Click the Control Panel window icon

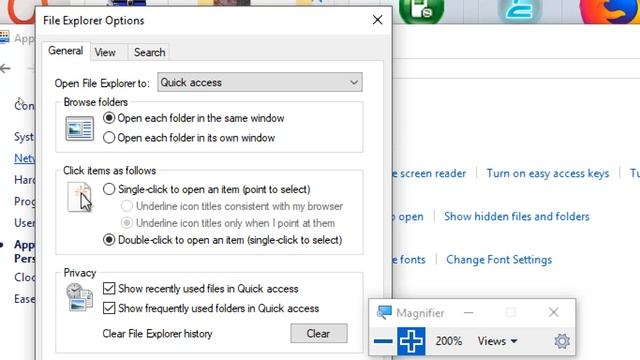click(4, 38)
